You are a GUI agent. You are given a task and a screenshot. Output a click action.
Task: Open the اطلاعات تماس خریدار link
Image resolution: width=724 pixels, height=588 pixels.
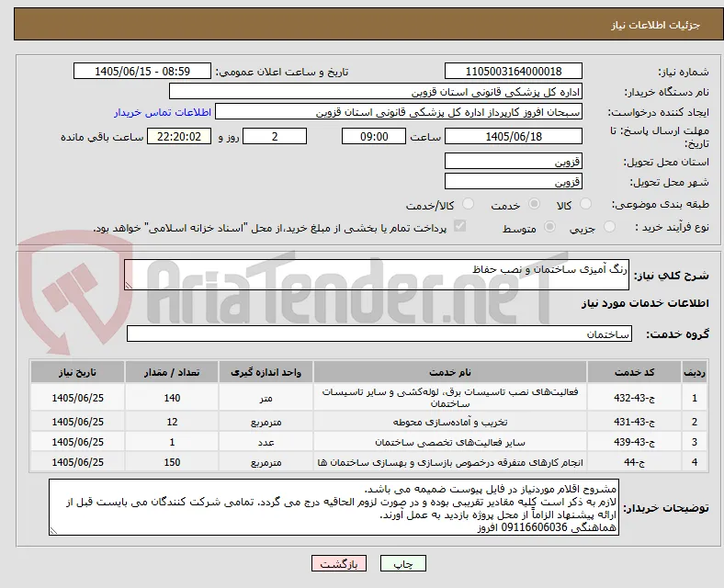[x=163, y=112]
